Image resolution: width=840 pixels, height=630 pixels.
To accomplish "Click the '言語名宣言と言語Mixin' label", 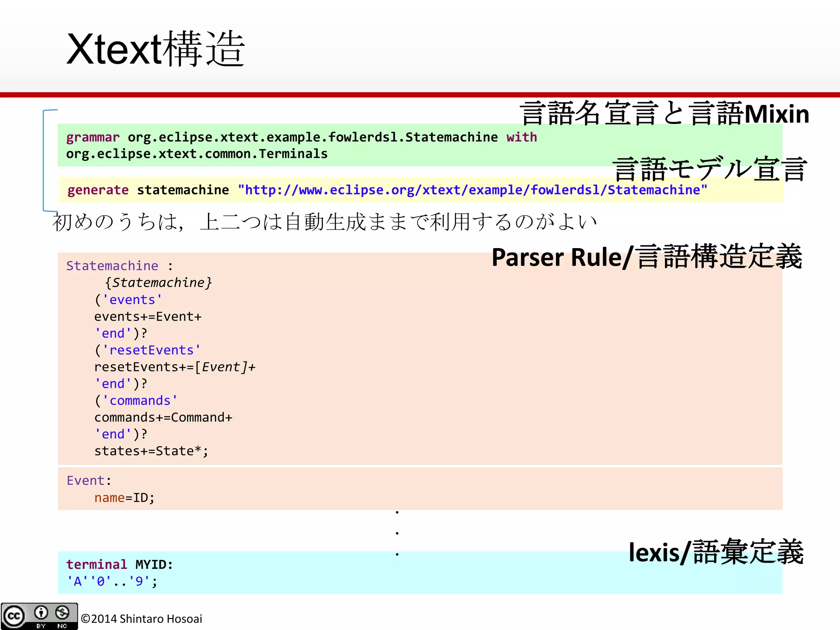I will point(664,114).
